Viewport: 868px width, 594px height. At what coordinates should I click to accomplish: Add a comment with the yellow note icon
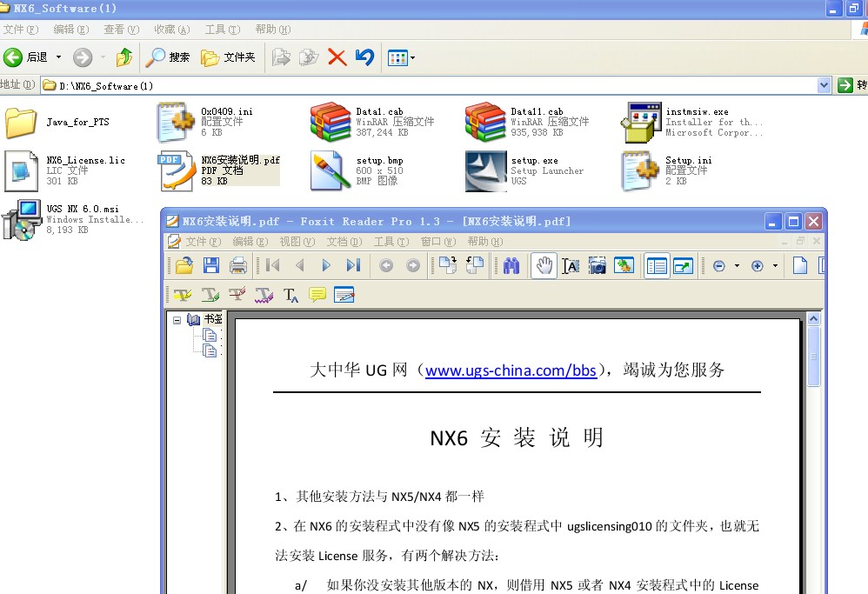(317, 295)
